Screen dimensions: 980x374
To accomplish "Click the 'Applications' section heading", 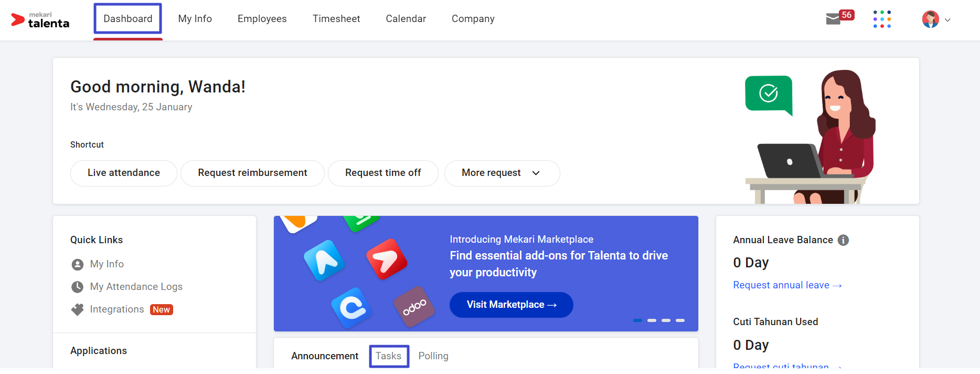I will pos(99,351).
